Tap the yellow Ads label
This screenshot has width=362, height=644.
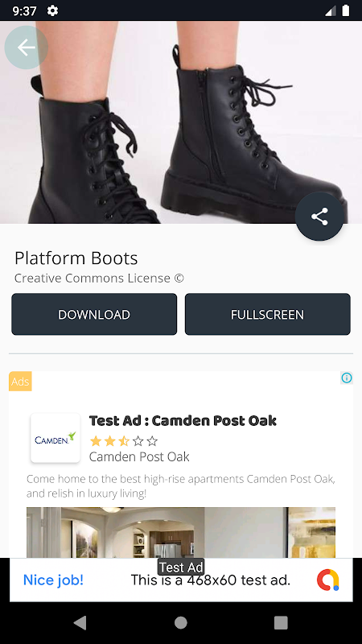click(x=20, y=382)
